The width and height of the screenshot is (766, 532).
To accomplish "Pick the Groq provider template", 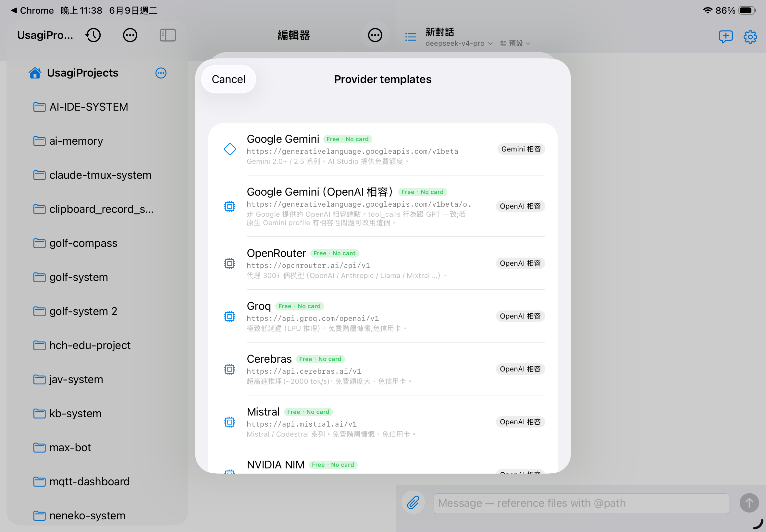I will pyautogui.click(x=383, y=316).
